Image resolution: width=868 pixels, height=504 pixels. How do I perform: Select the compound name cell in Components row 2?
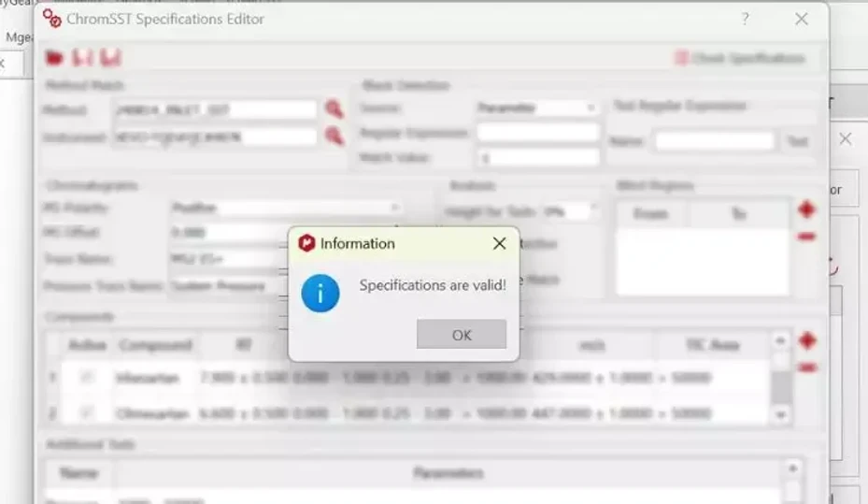click(152, 413)
